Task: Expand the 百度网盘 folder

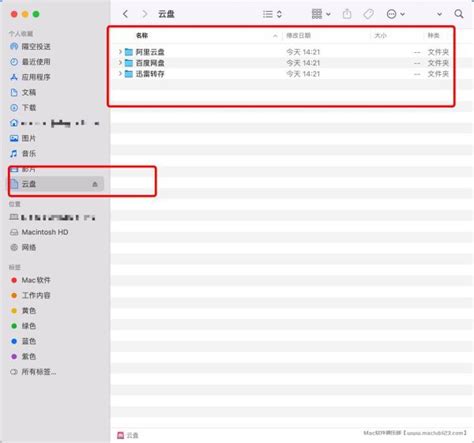Action: (x=120, y=63)
